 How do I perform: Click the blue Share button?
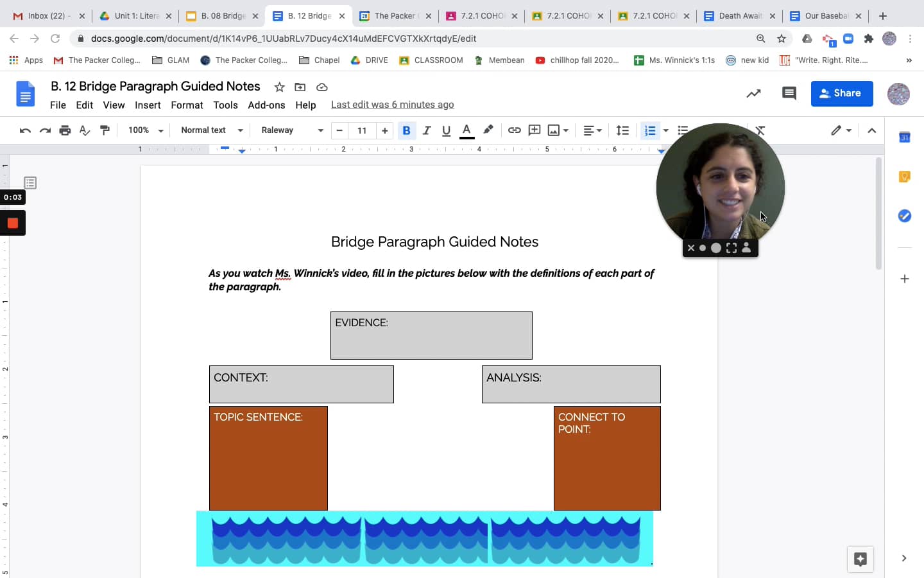(842, 93)
